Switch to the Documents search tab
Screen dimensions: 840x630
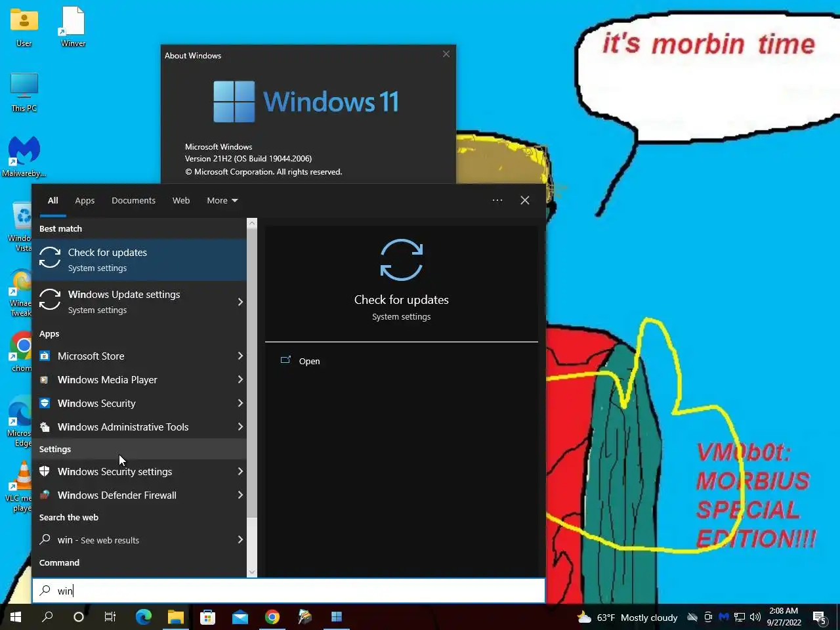point(133,200)
